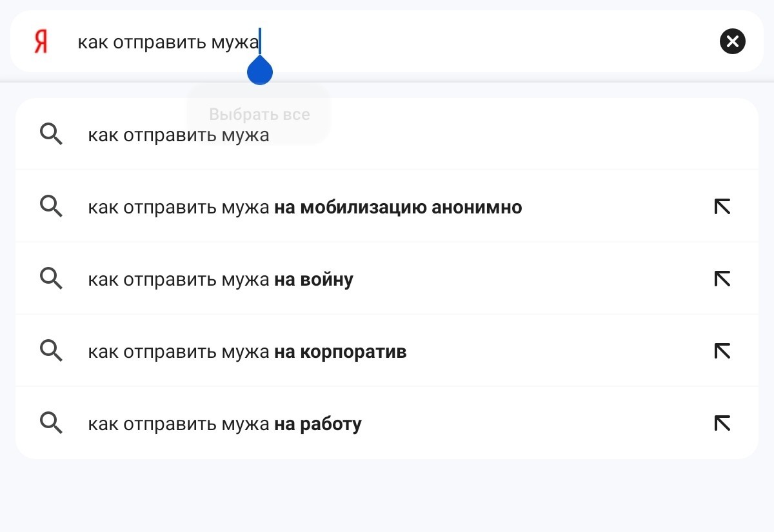The width and height of the screenshot is (774, 532).
Task: Insert 'на работу' using arrow icon
Action: pyautogui.click(x=722, y=423)
